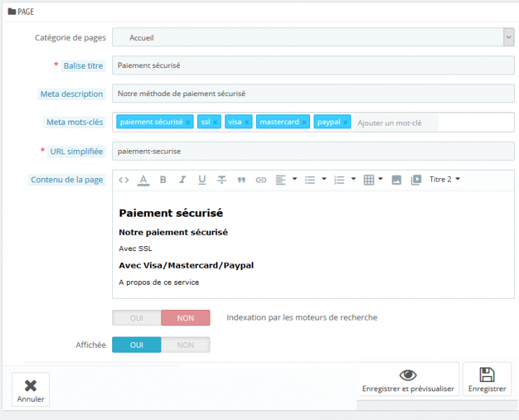Apply strikethrough formatting

[222, 179]
